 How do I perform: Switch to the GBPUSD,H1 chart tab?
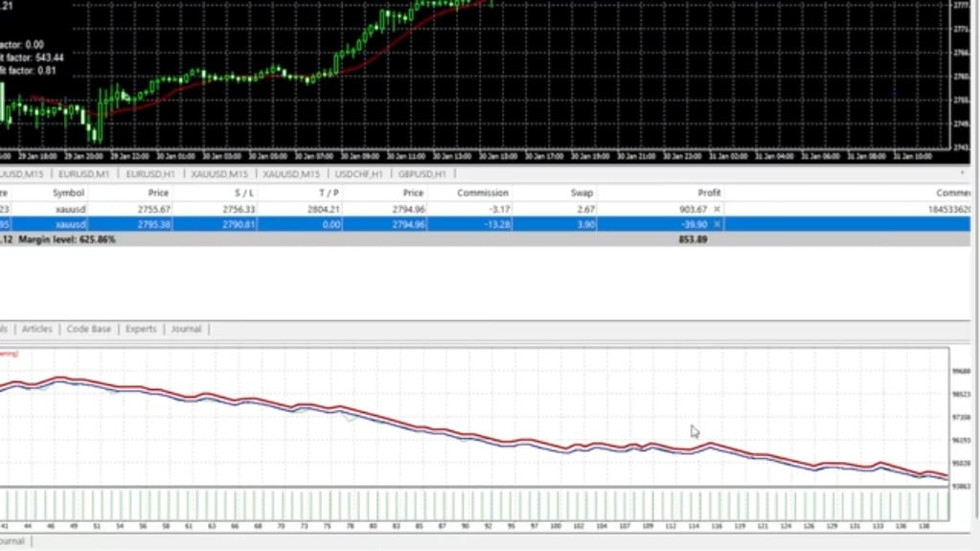(x=422, y=174)
